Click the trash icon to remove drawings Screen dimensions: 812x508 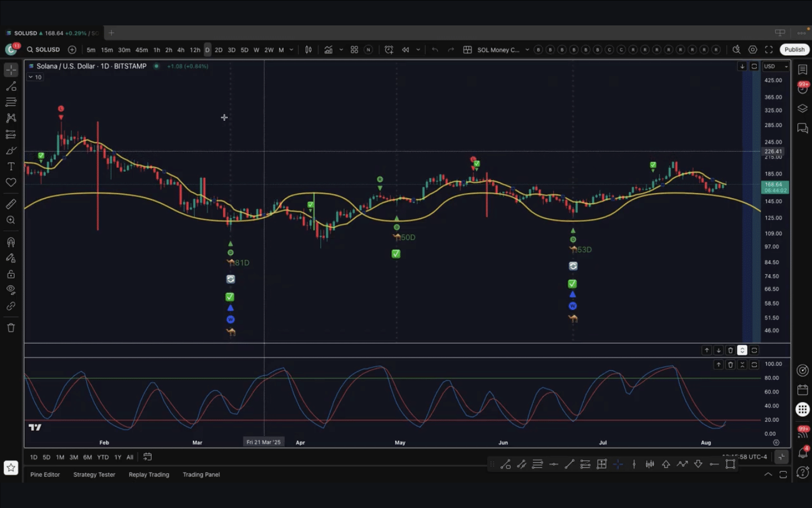tap(11, 328)
